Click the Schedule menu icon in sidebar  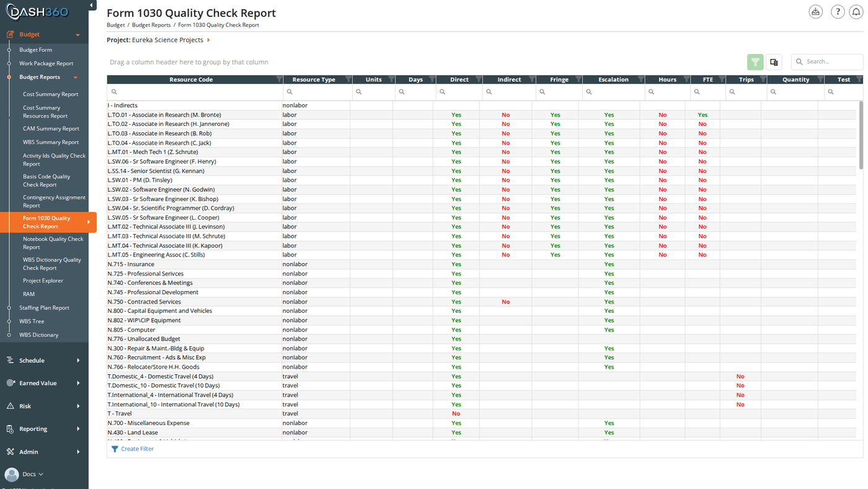10,360
